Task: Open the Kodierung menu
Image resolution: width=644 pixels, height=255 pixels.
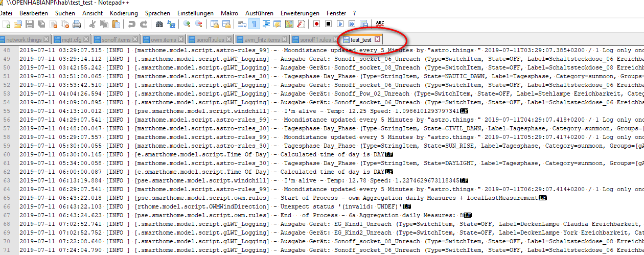Action: pyautogui.click(x=124, y=13)
